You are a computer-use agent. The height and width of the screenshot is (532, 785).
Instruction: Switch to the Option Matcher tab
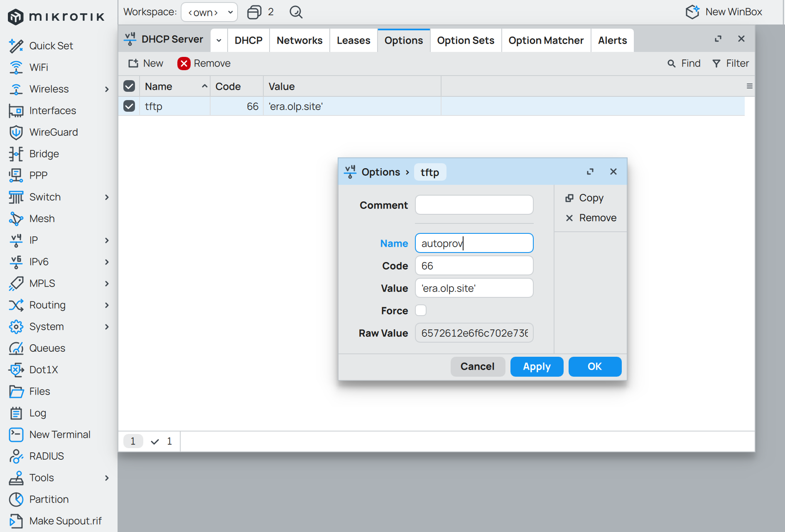[546, 40]
